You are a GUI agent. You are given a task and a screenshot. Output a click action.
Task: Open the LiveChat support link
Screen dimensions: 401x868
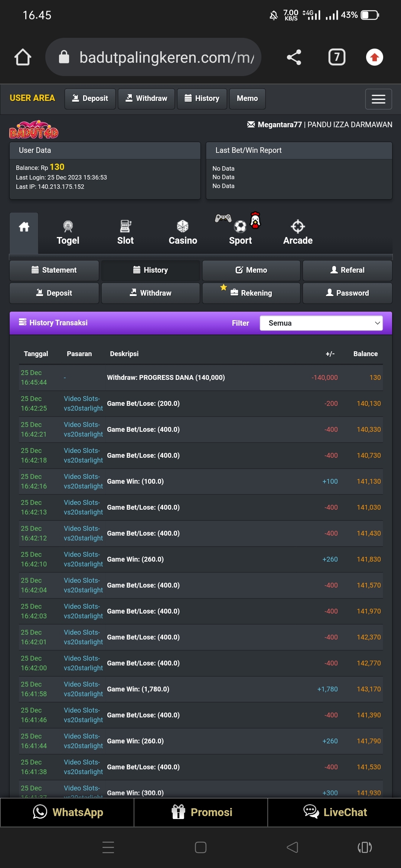point(335,812)
